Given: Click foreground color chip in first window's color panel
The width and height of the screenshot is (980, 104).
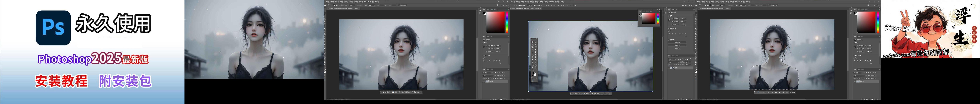Looking at the screenshot, I should point(484,13).
